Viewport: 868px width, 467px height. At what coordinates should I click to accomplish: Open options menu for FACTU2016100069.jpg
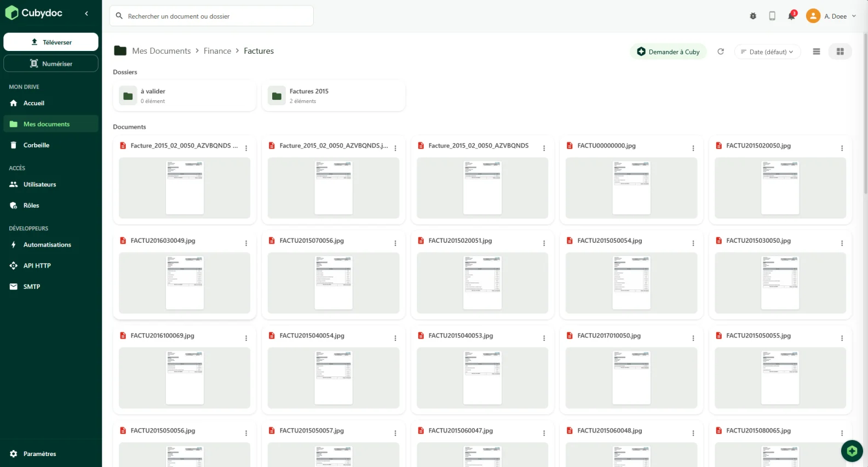pyautogui.click(x=246, y=338)
